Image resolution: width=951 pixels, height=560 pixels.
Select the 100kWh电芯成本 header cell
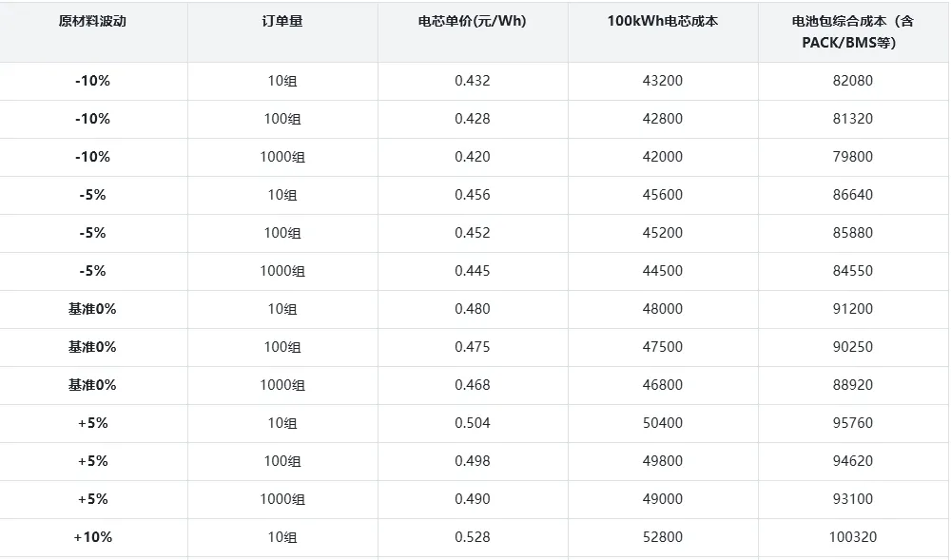[x=663, y=21]
